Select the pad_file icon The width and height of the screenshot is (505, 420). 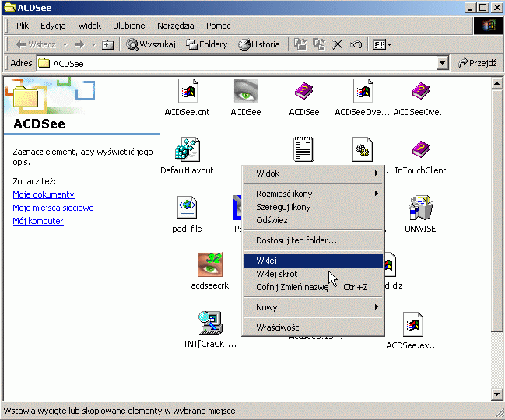tap(187, 208)
